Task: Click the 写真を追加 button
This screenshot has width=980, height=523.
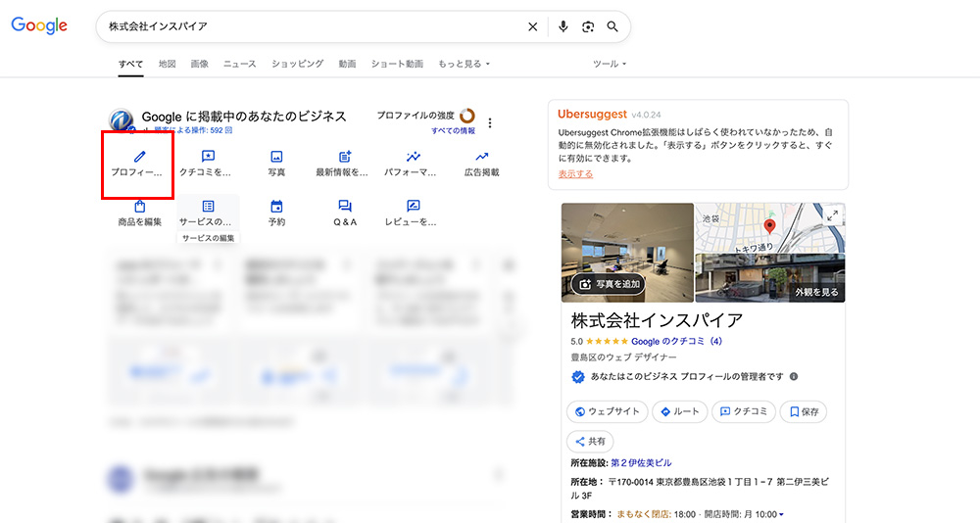Action: 610,284
